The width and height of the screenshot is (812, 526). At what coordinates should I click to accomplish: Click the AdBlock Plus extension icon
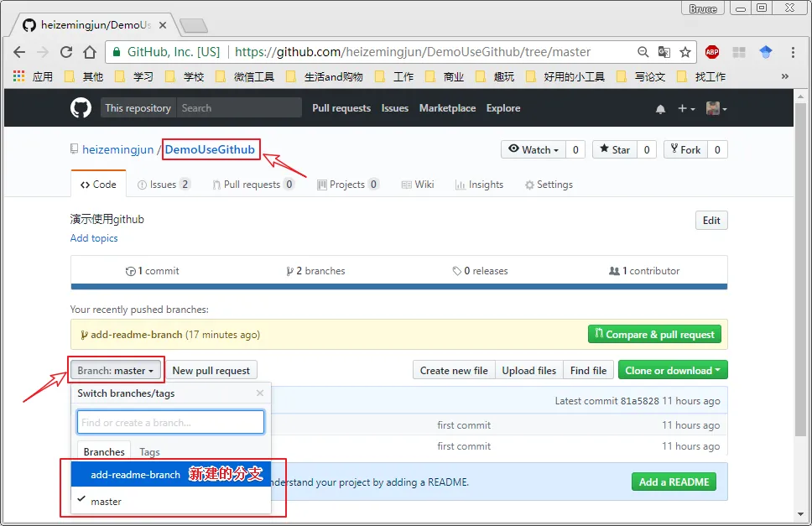click(712, 52)
